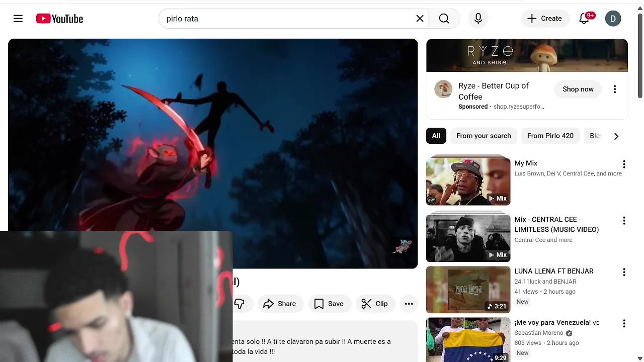Run search with magnifier button
Screen dimensions: 644x362
[444, 19]
